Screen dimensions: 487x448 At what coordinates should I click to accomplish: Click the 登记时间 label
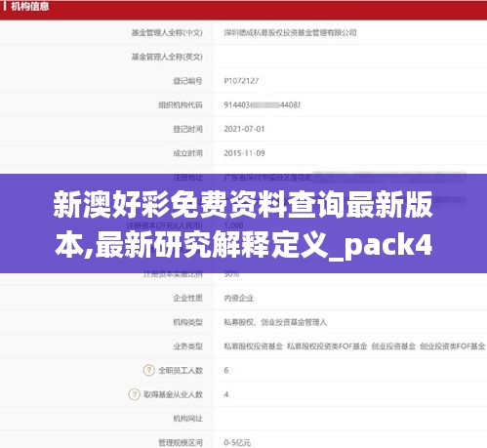187,129
